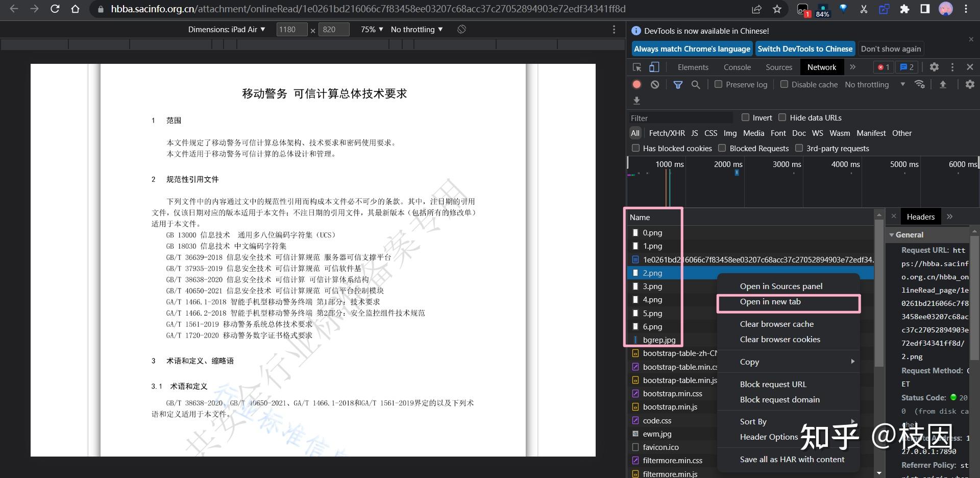980x478 pixels.
Task: Open DevTools Settings gear
Action: click(x=934, y=67)
